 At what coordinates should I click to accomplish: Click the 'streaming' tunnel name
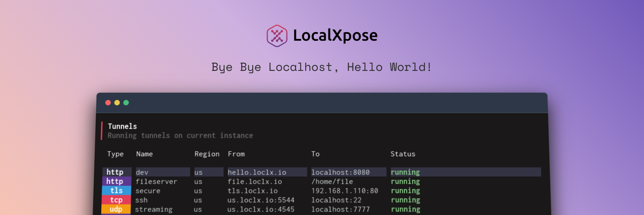coord(154,209)
